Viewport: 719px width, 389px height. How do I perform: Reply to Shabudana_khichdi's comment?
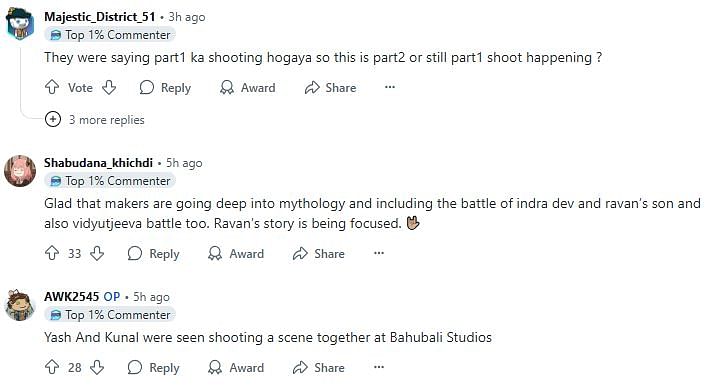click(x=154, y=253)
